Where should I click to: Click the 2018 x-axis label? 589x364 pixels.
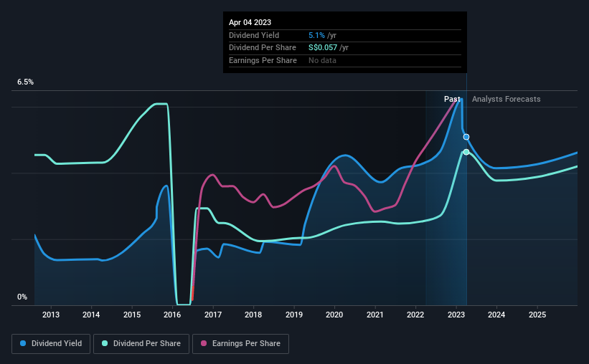coord(253,315)
